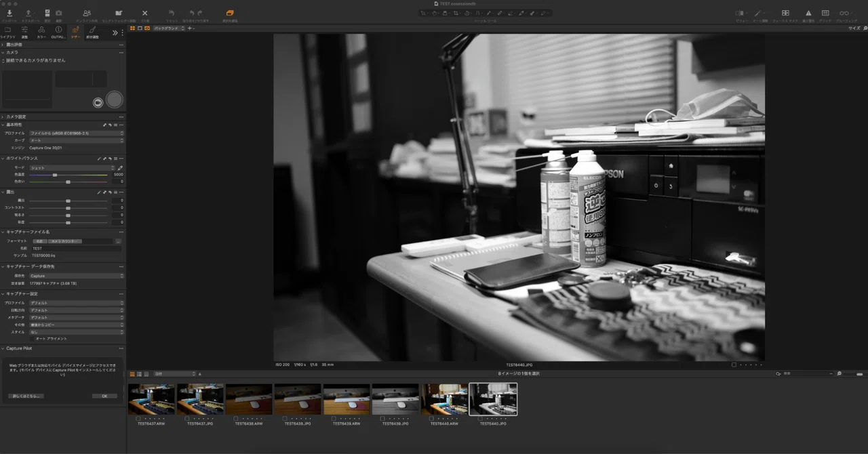Pick the white balance eyedropper tool
The image size is (868, 454).
click(x=120, y=167)
